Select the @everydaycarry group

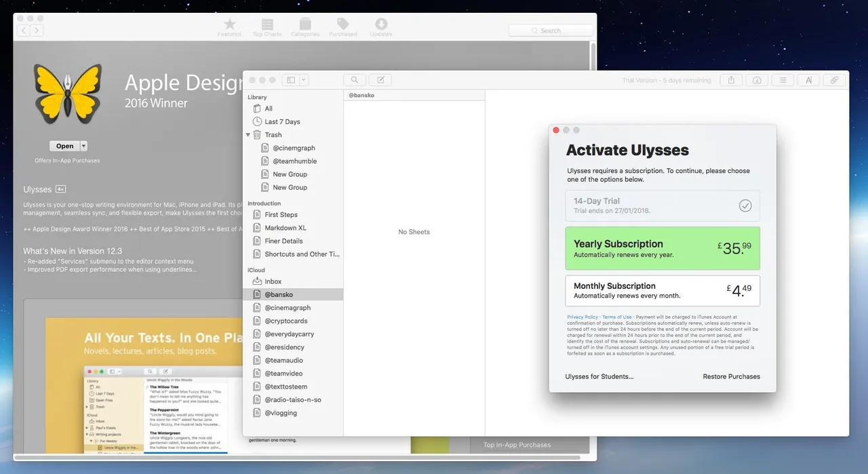[293, 334]
